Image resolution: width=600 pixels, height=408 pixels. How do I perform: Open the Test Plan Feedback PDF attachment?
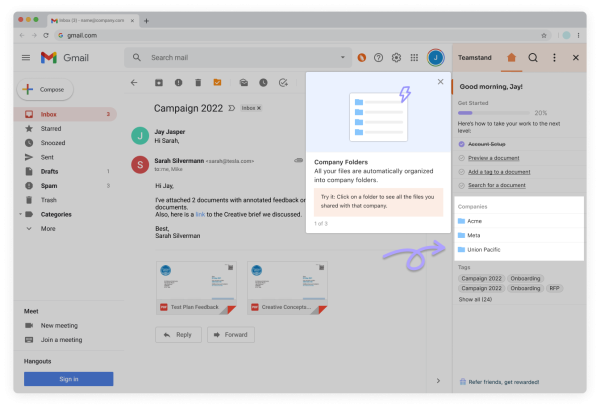(x=196, y=288)
